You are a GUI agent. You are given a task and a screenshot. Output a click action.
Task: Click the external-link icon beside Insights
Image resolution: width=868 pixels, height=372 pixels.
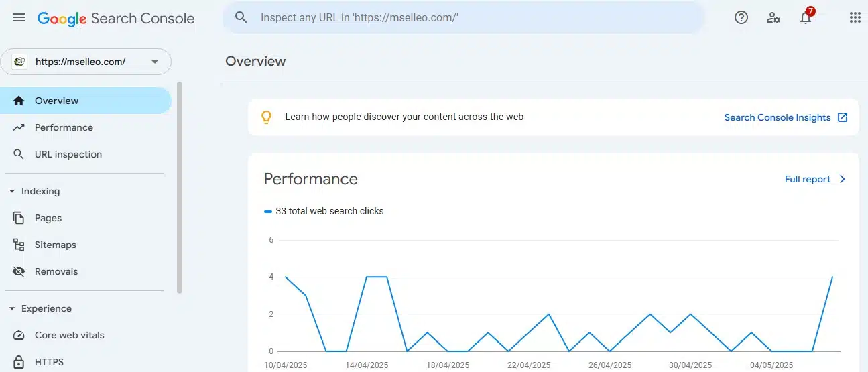click(x=843, y=117)
